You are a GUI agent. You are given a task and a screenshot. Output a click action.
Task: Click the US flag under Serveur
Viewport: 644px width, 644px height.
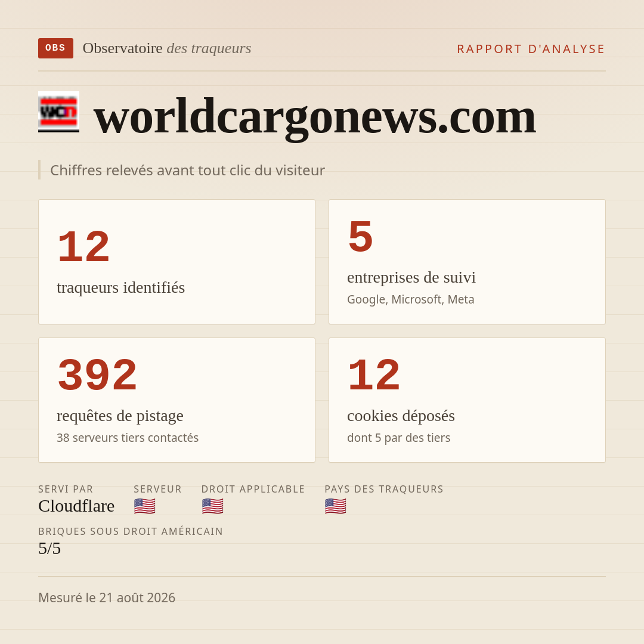(144, 506)
